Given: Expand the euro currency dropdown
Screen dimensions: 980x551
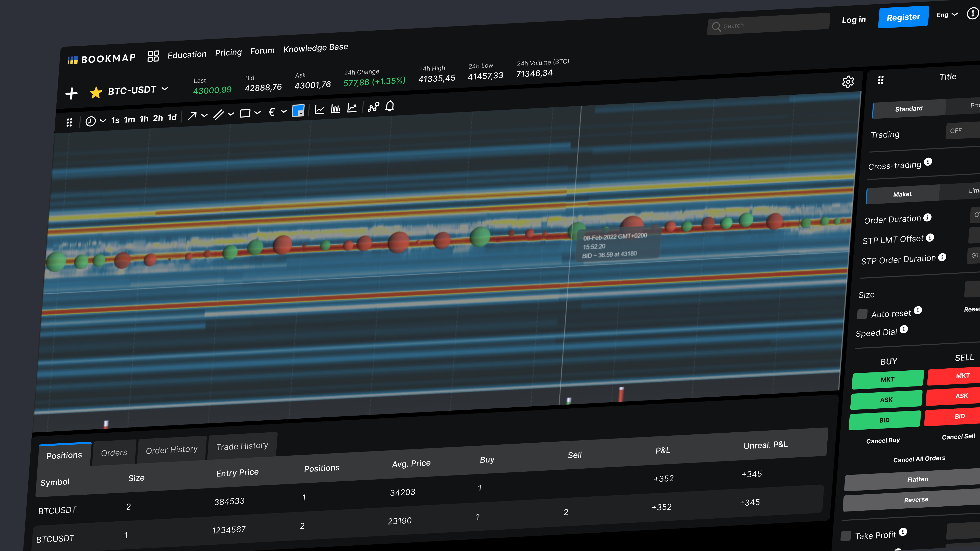Looking at the screenshot, I should tap(284, 111).
